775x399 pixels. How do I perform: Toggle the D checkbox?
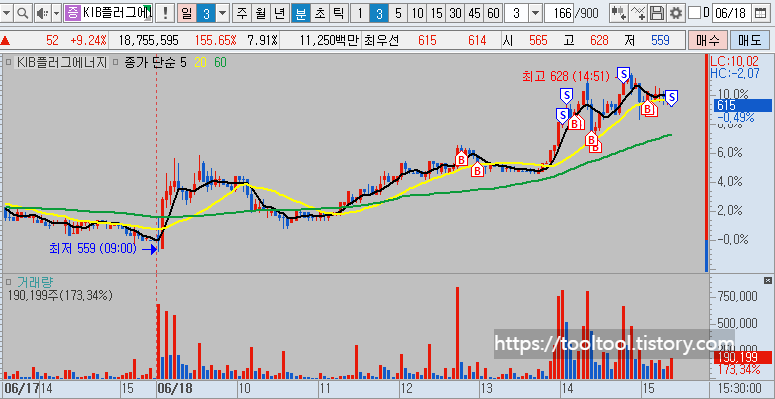pyautogui.click(x=694, y=13)
